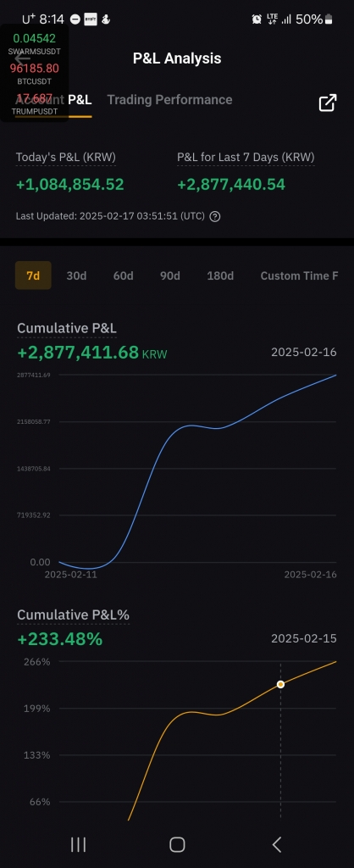Open Custom Time range selector

[x=299, y=275]
